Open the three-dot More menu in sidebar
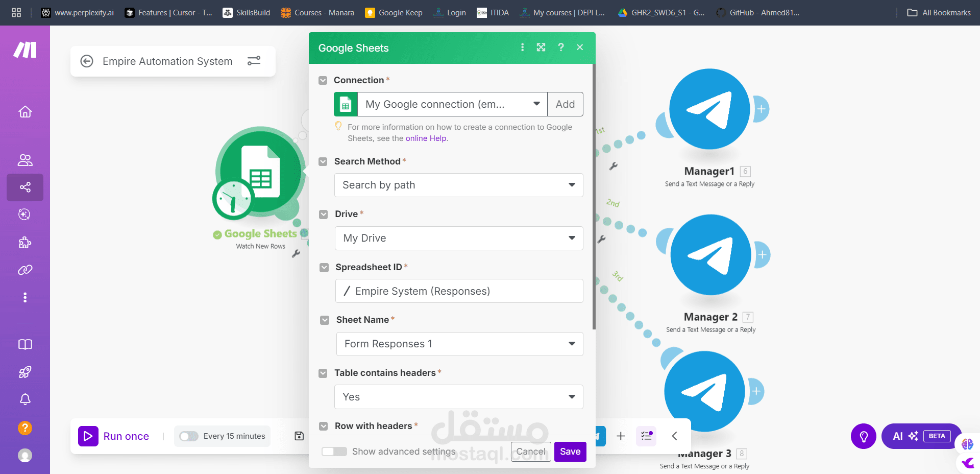The width and height of the screenshot is (980, 474). pos(25,297)
